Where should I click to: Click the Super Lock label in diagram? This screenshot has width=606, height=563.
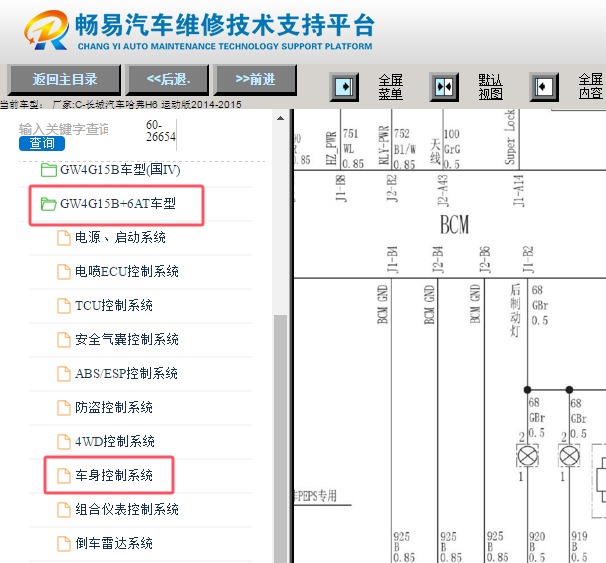[x=510, y=137]
